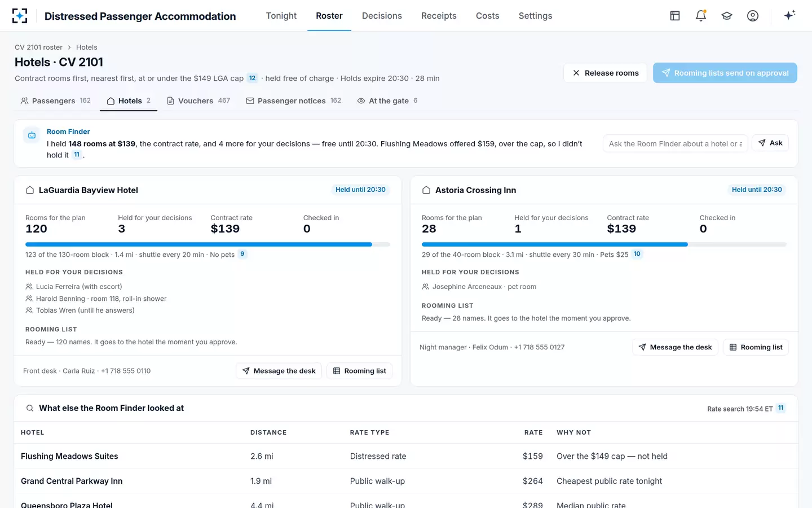Open the Passenger notices sub-tab
This screenshot has width=812, height=508.
click(294, 101)
